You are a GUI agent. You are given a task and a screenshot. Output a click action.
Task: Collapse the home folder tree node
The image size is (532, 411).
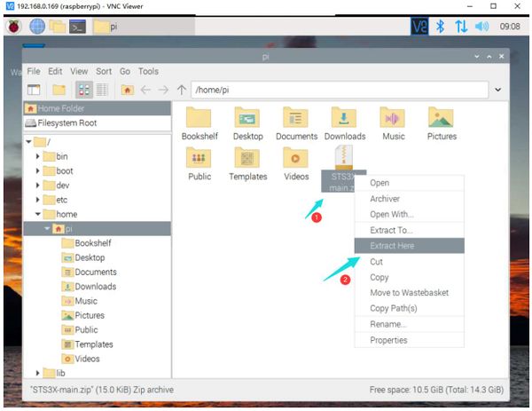coord(38,214)
